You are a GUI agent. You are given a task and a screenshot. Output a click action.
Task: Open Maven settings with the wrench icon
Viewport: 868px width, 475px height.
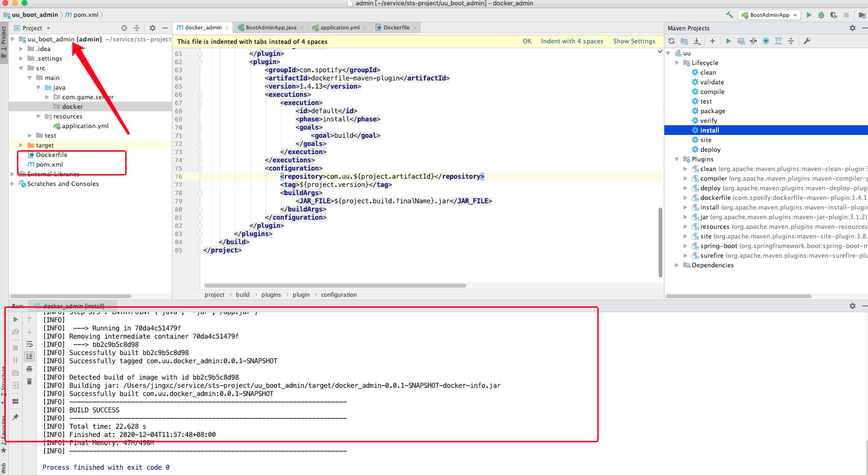coord(807,41)
